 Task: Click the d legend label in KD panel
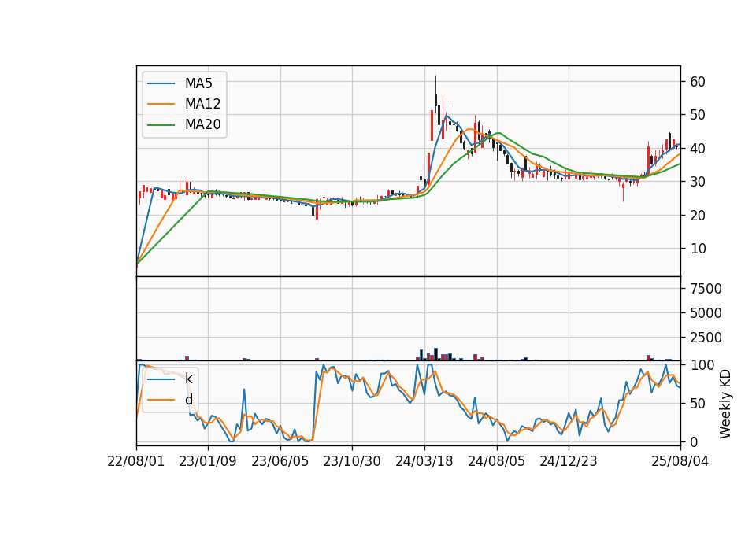click(x=188, y=400)
